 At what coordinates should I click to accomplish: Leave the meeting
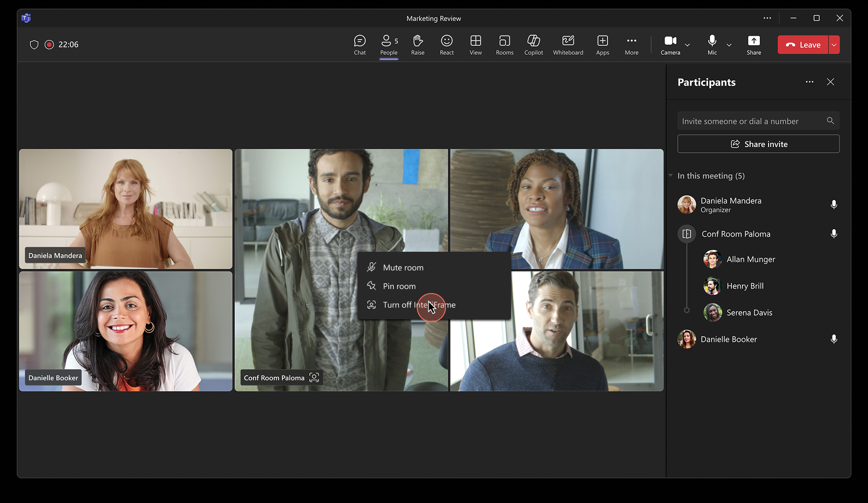(x=802, y=44)
